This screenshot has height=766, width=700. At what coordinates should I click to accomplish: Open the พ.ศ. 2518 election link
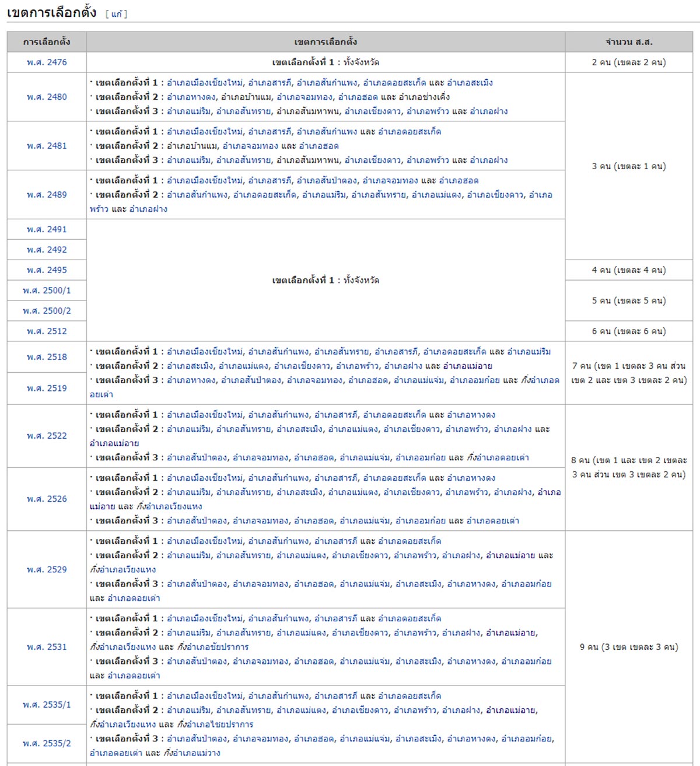(x=47, y=357)
